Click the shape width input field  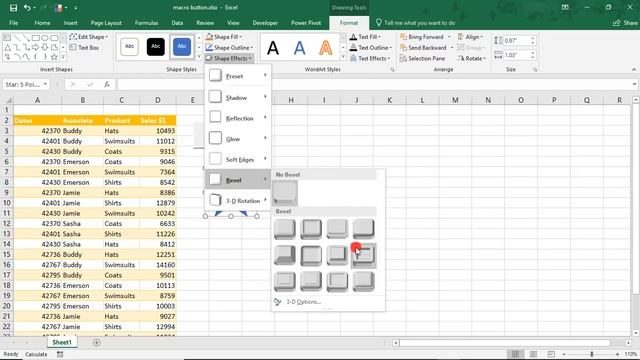[516, 55]
